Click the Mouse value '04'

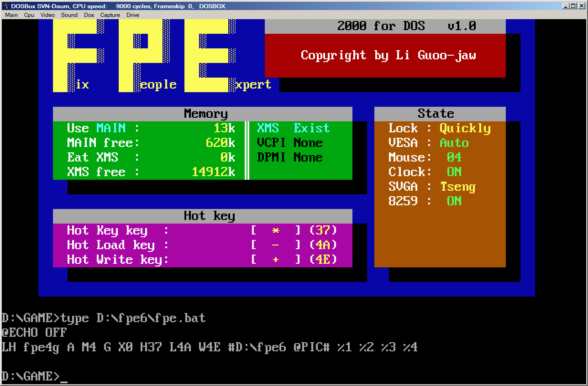pos(454,157)
